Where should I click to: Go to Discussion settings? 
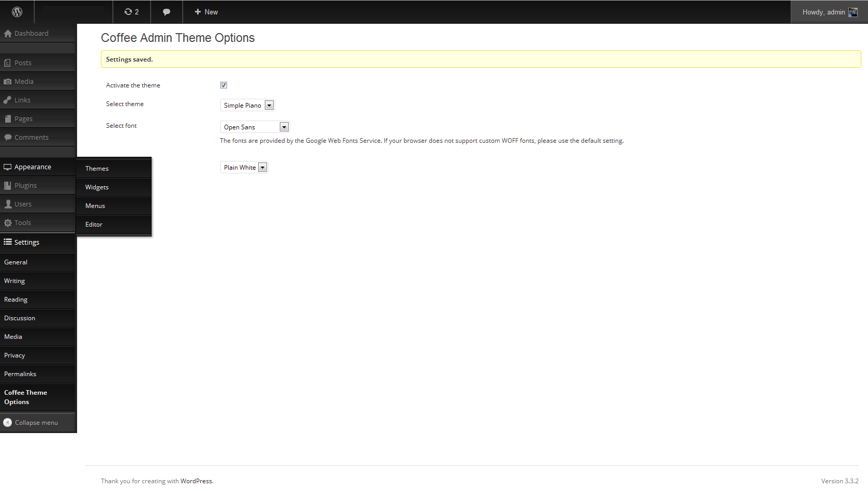[20, 318]
